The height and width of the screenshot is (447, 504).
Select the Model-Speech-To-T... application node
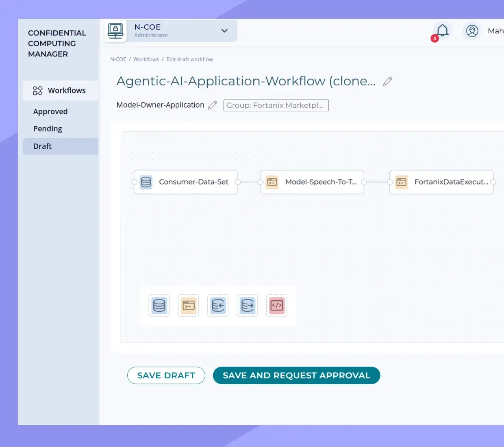pos(312,182)
